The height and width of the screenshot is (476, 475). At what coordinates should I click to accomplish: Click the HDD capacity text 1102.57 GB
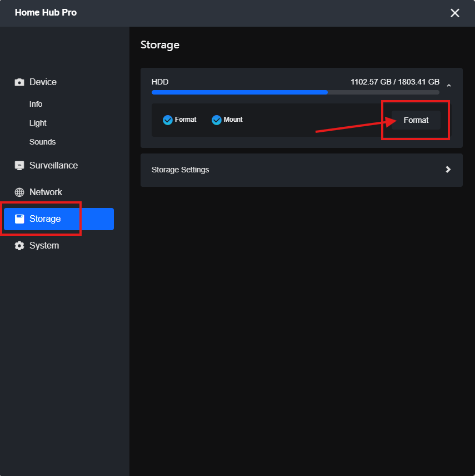point(371,82)
